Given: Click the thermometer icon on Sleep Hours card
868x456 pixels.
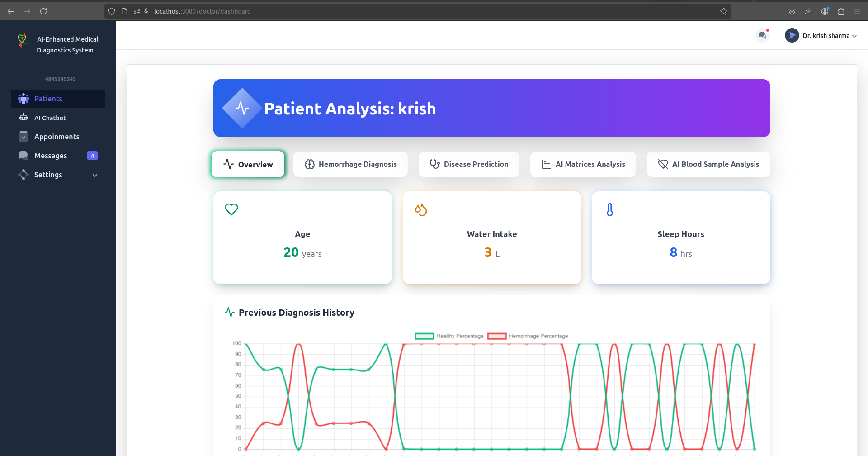Looking at the screenshot, I should 610,209.
